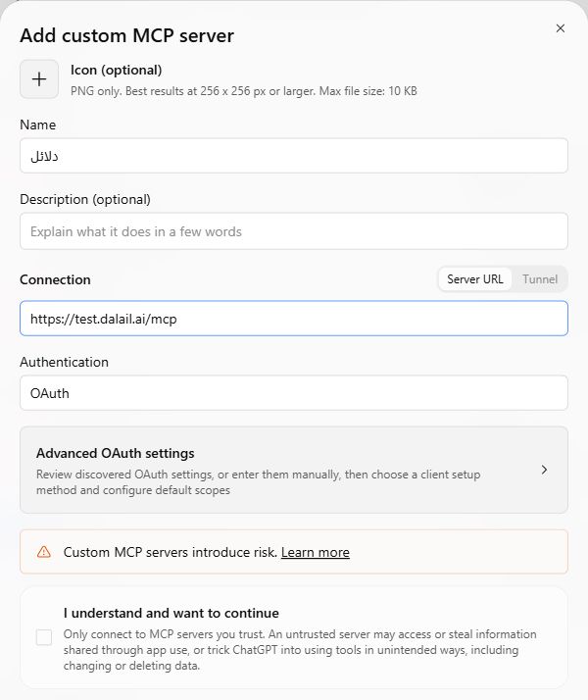The image size is (588, 700).
Task: Click the plus icon to upload an icon
Action: click(39, 79)
